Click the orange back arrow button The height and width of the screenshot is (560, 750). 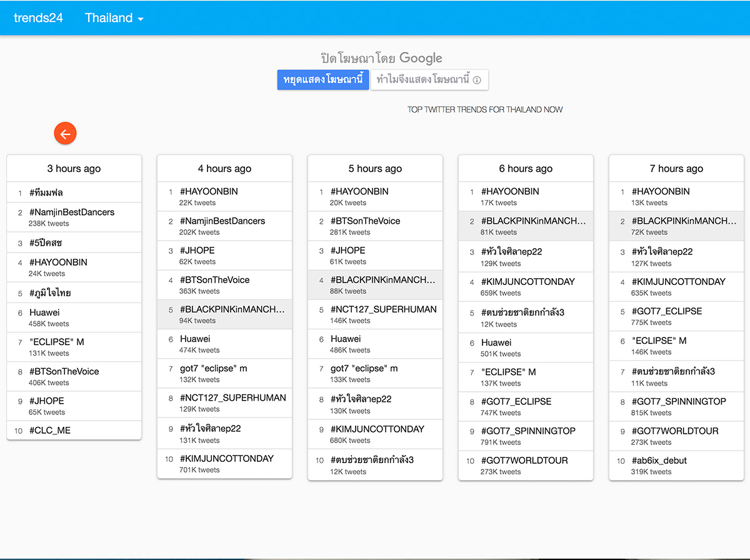click(65, 133)
